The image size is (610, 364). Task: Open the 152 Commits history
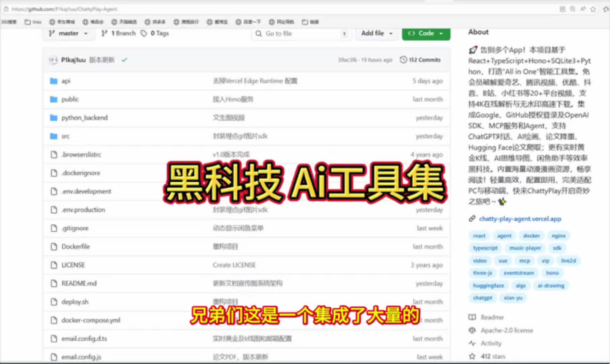point(420,60)
